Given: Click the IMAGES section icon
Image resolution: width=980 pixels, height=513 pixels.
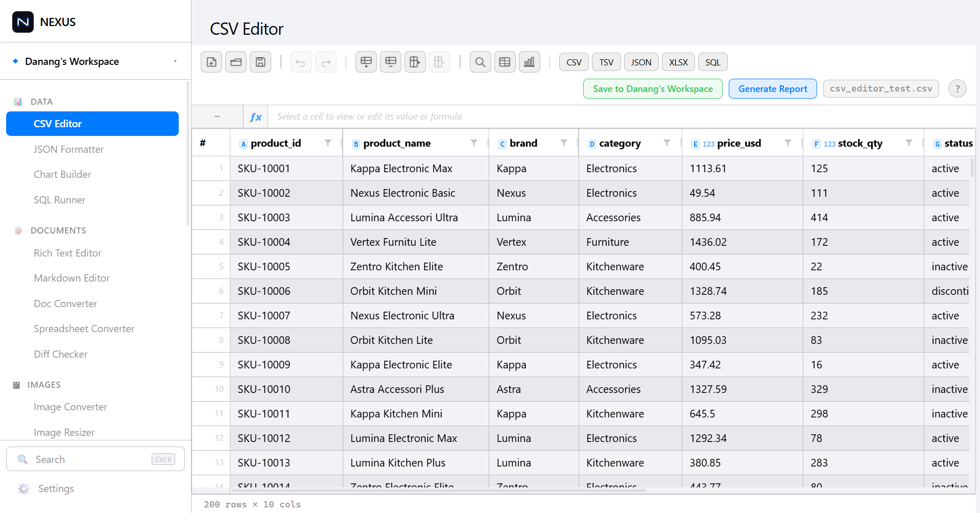Looking at the screenshot, I should point(16,385).
